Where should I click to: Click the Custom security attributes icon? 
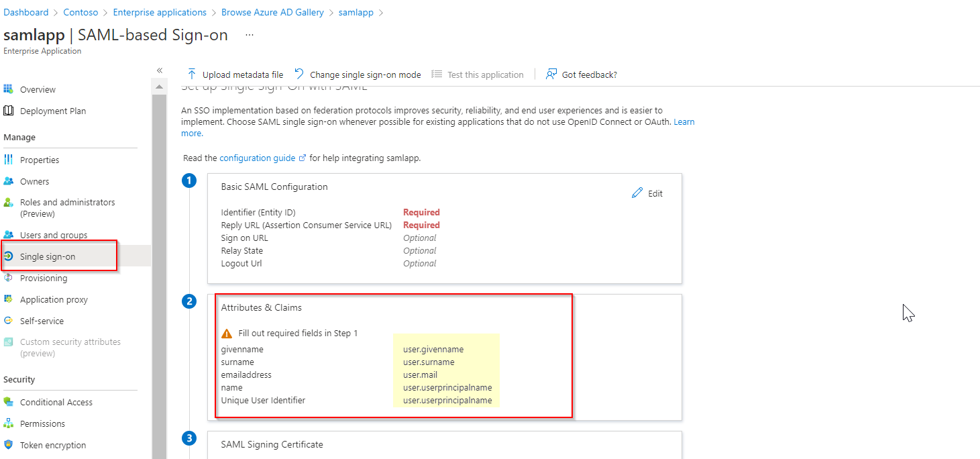pos(8,342)
